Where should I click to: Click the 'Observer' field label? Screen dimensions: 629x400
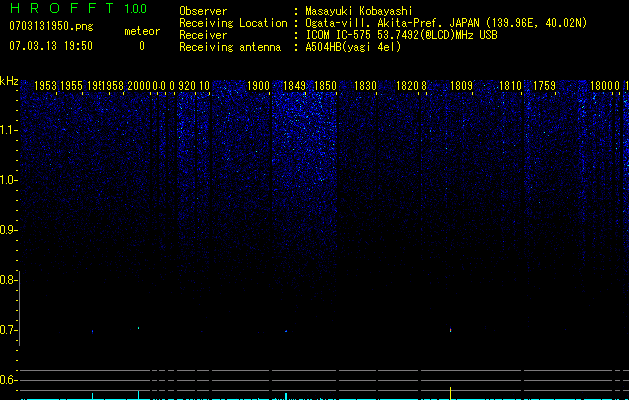203,11
